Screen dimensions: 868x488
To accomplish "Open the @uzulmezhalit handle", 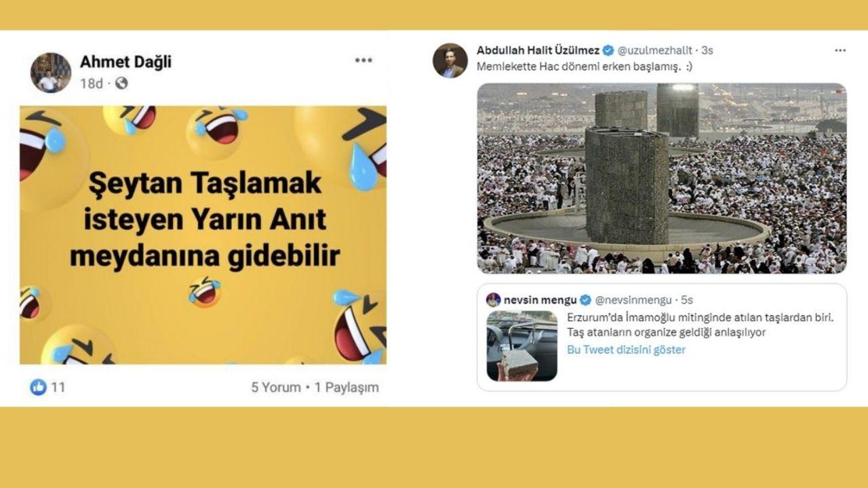I will pyautogui.click(x=654, y=50).
